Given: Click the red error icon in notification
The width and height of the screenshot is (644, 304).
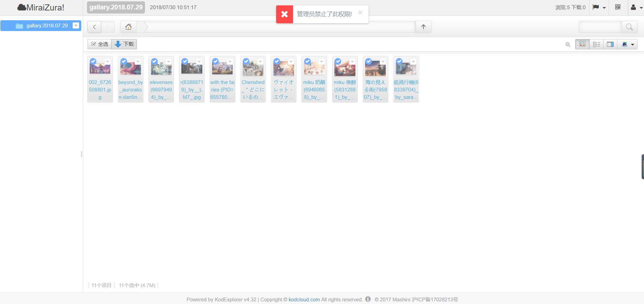Looking at the screenshot, I should pyautogui.click(x=285, y=14).
